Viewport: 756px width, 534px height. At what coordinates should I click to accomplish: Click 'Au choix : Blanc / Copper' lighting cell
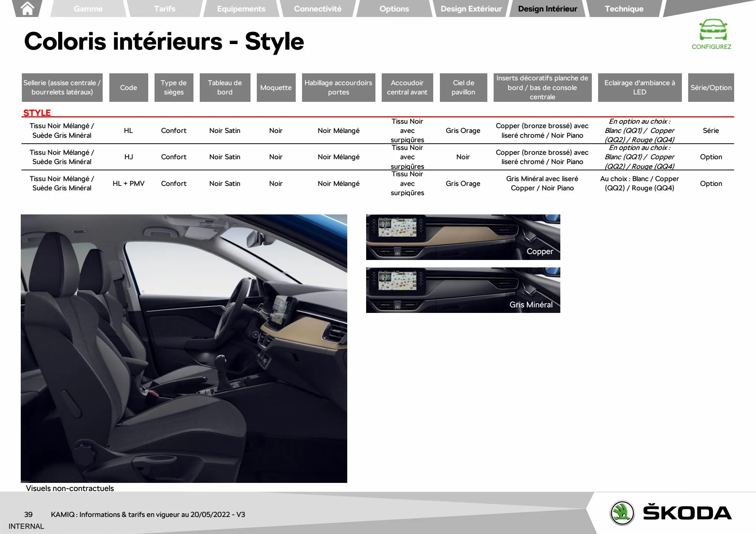click(x=640, y=183)
